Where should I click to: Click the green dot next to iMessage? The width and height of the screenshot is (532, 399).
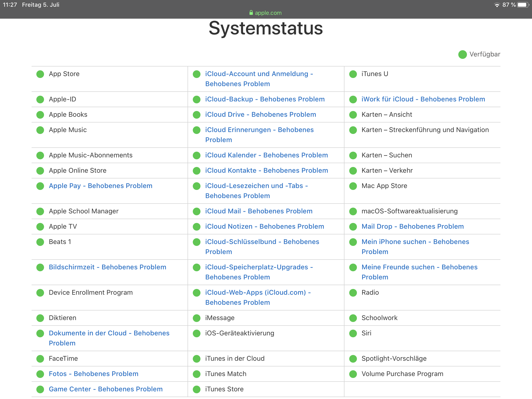[196, 318]
